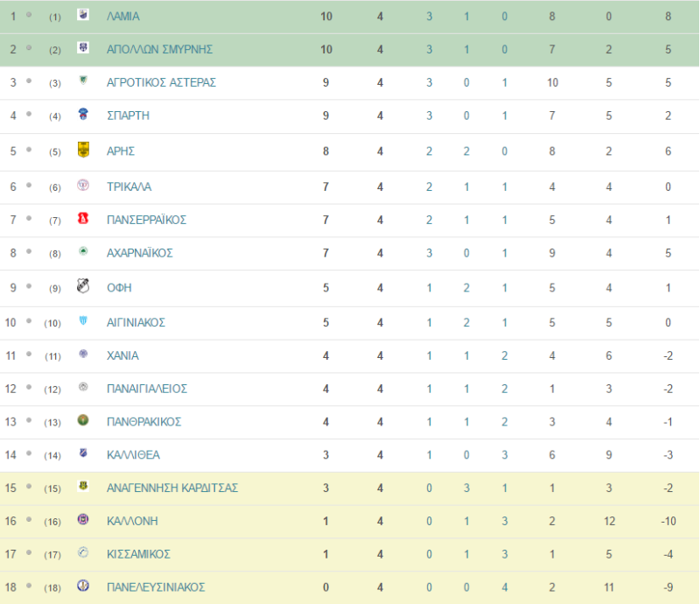Open the ΑΓΡΟΤΙΚΟΣ ΑΣΤΕΡΑΣ team link
The height and width of the screenshot is (604, 700).
161,82
